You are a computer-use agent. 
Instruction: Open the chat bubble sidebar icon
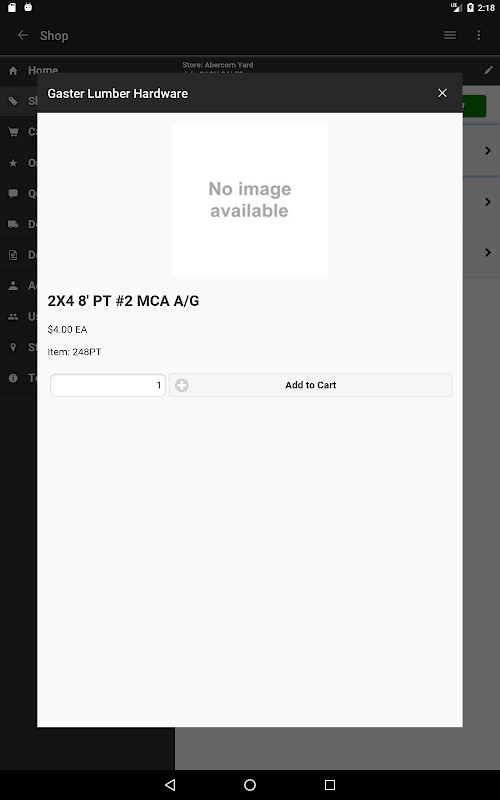pyautogui.click(x=13, y=193)
